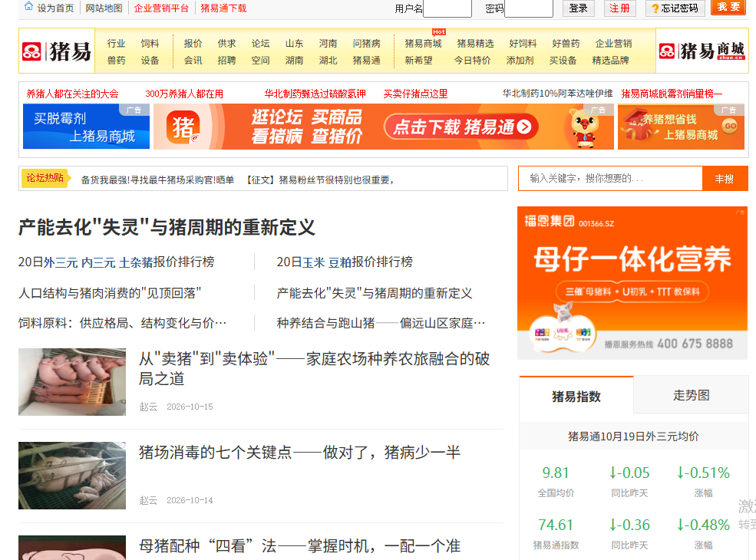Open the thumbnail for 猪场消毒的七个关键点
The height and width of the screenshot is (560, 756).
tap(72, 476)
